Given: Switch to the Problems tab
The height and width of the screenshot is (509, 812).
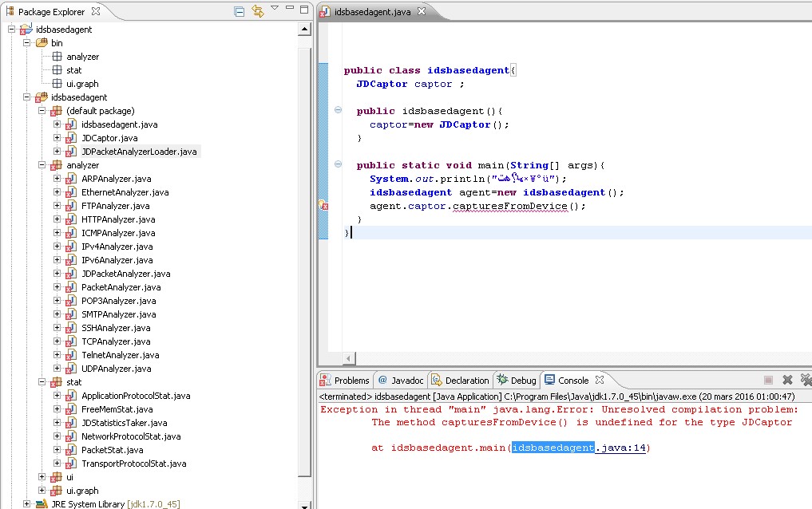Looking at the screenshot, I should pos(351,381).
